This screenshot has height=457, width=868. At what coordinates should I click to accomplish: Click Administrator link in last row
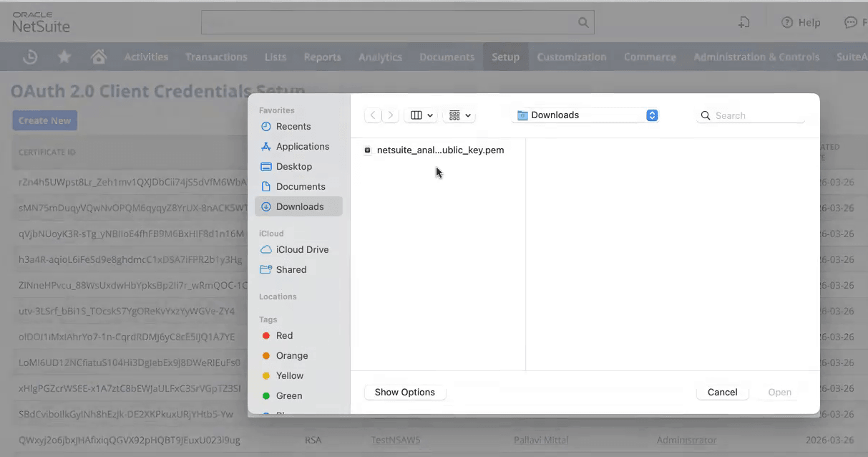686,440
